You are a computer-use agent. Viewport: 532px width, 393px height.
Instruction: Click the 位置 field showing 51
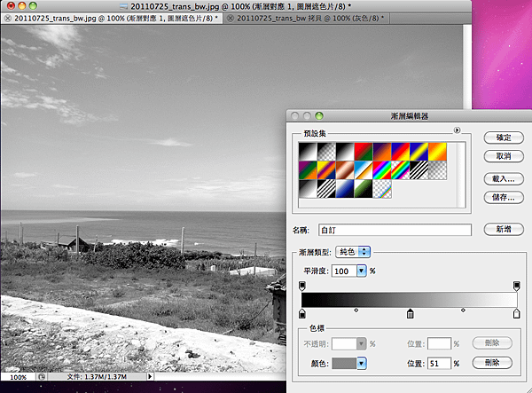(x=439, y=364)
